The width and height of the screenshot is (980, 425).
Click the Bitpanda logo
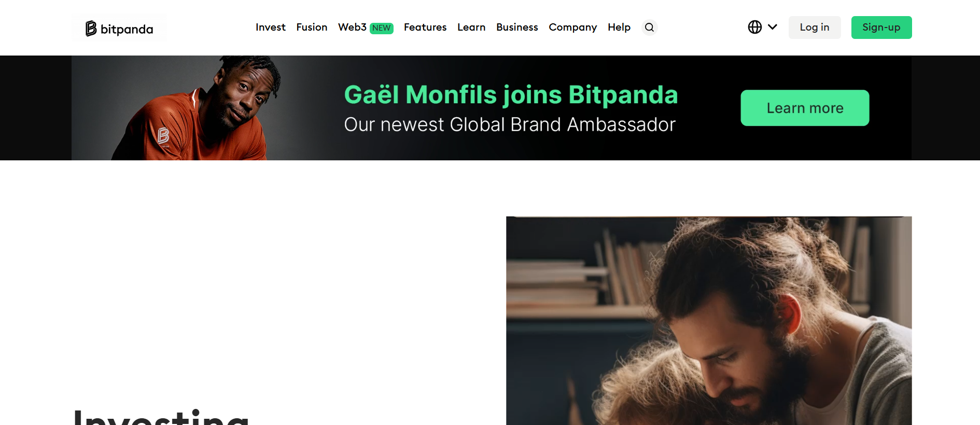click(119, 28)
